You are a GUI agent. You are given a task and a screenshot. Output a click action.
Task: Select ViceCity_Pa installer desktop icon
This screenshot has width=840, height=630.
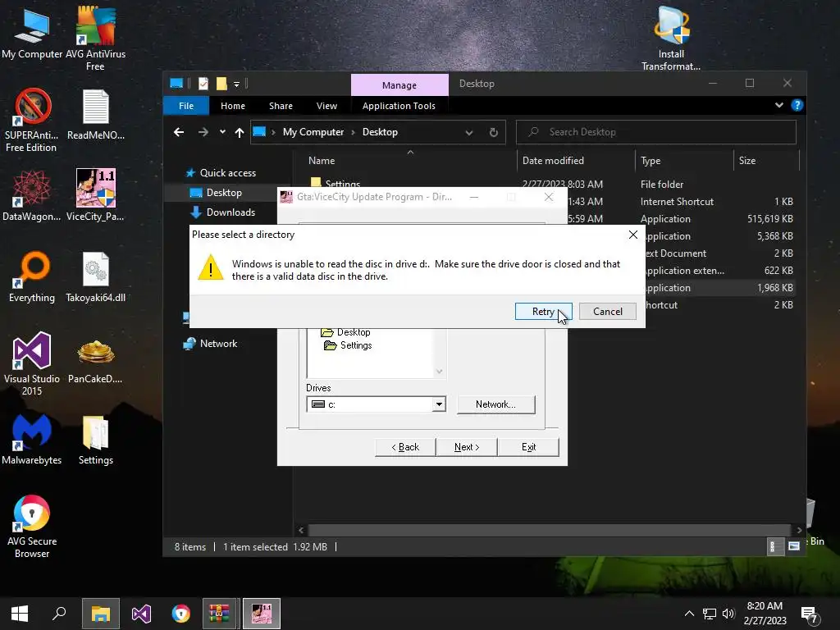click(96, 195)
